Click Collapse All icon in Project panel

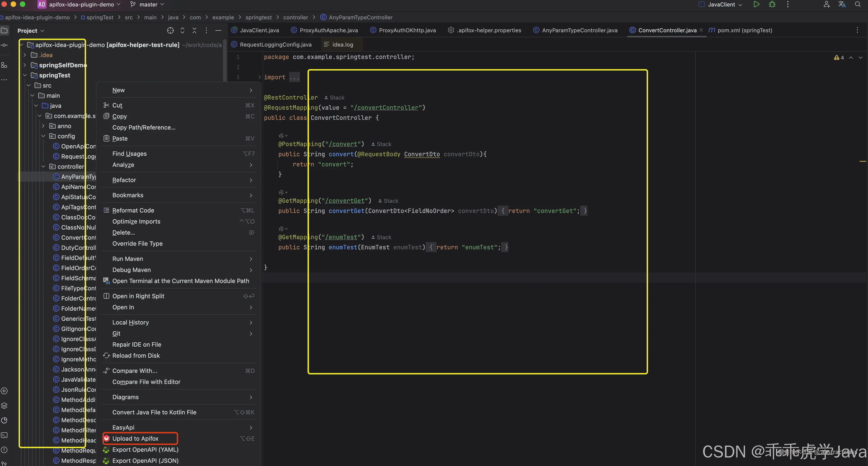tap(194, 31)
